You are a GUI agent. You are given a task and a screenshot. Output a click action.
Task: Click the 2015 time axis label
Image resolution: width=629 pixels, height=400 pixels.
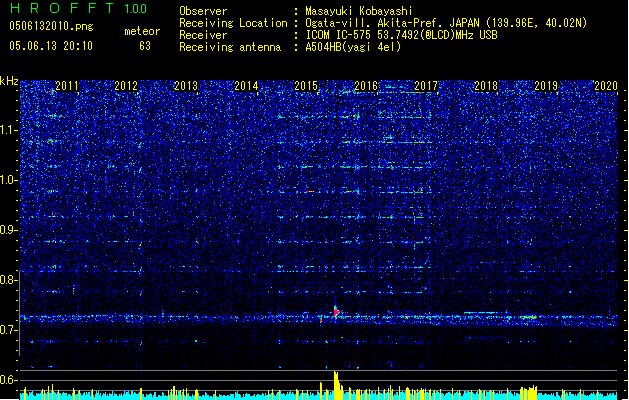(x=306, y=86)
